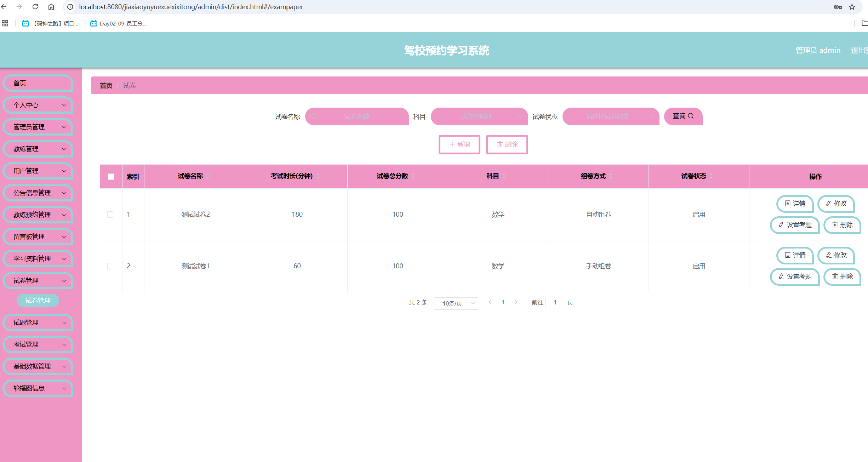Expand the 留言板管理 sidebar menu
Viewport: 868px width, 462px height.
[x=38, y=237]
